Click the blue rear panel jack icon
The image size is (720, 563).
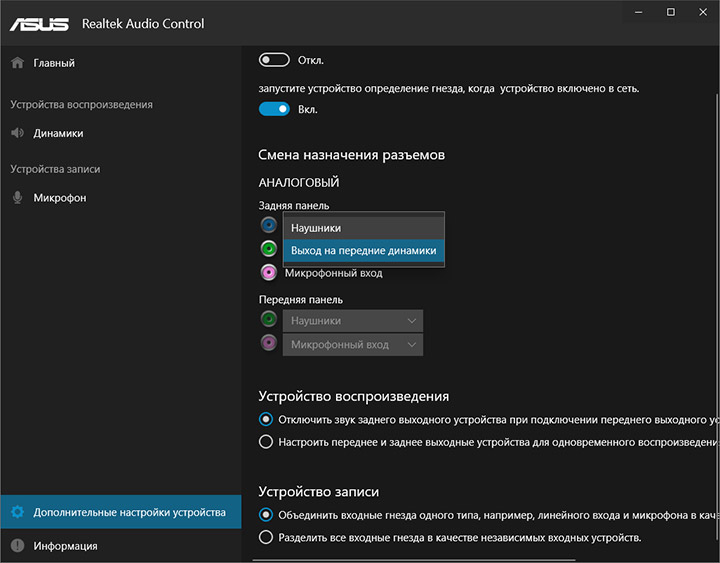pos(268,226)
